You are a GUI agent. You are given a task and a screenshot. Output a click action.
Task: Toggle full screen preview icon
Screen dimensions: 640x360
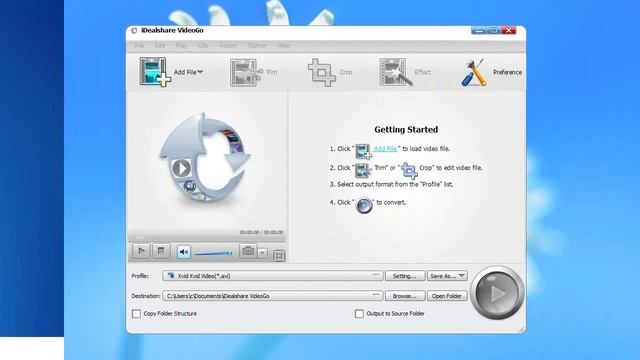[279, 256]
